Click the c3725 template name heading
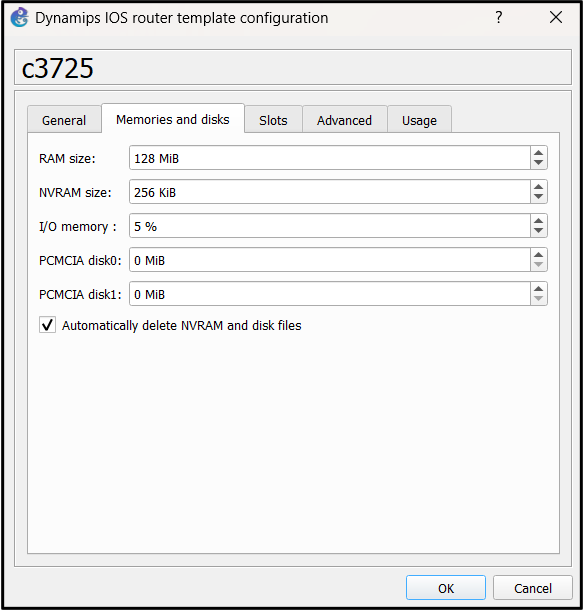Image resolution: width=585 pixels, height=611 pixels. click(x=58, y=68)
